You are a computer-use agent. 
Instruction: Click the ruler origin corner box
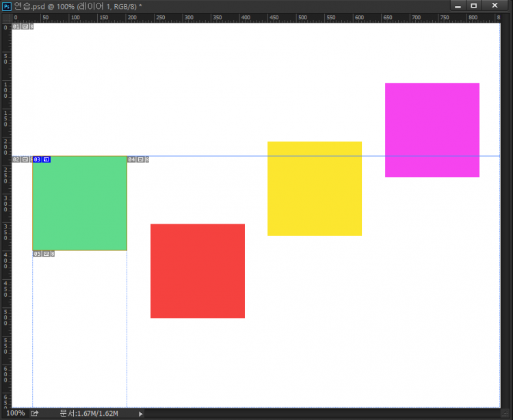6,17
